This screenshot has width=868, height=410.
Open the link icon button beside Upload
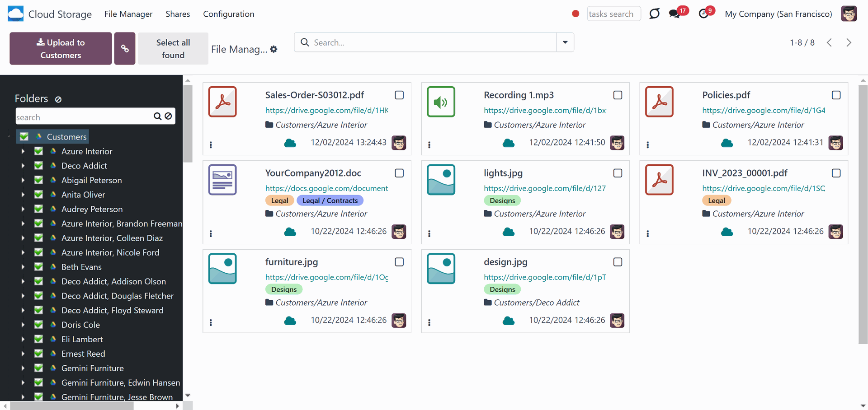click(x=125, y=48)
